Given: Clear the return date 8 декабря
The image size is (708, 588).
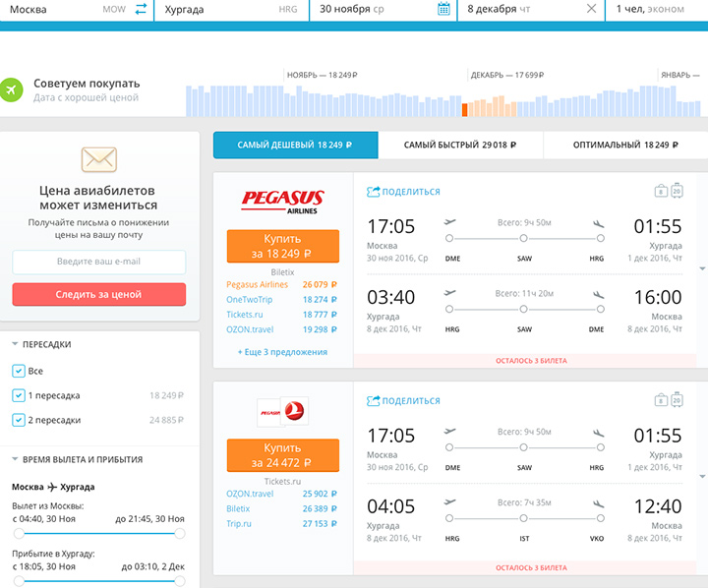Looking at the screenshot, I should click(591, 9).
